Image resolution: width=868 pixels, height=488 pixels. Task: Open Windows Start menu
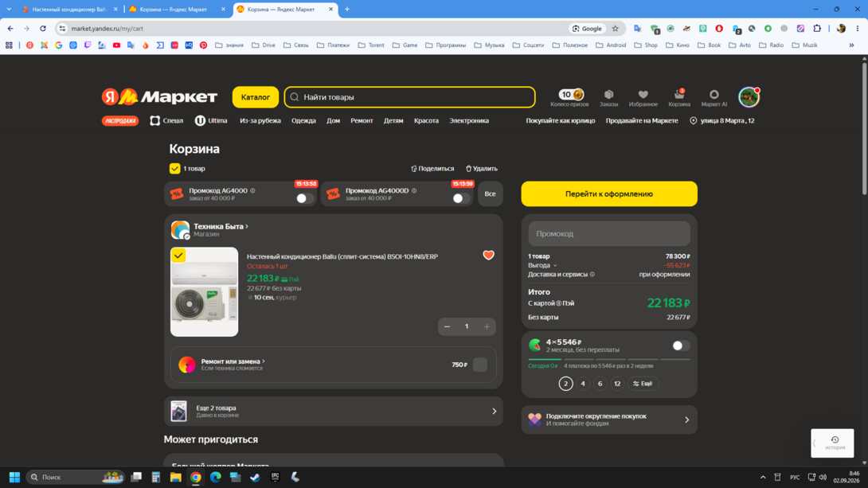point(14,477)
